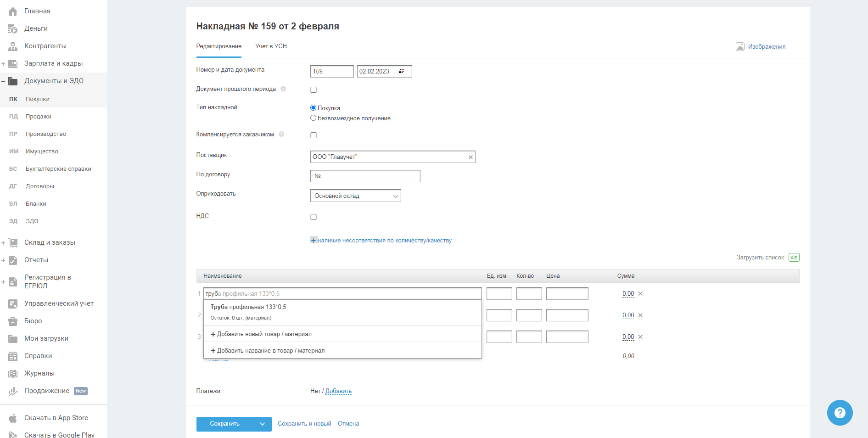This screenshot has height=438, width=868.
Task: Delete the first item row
Action: click(x=640, y=294)
